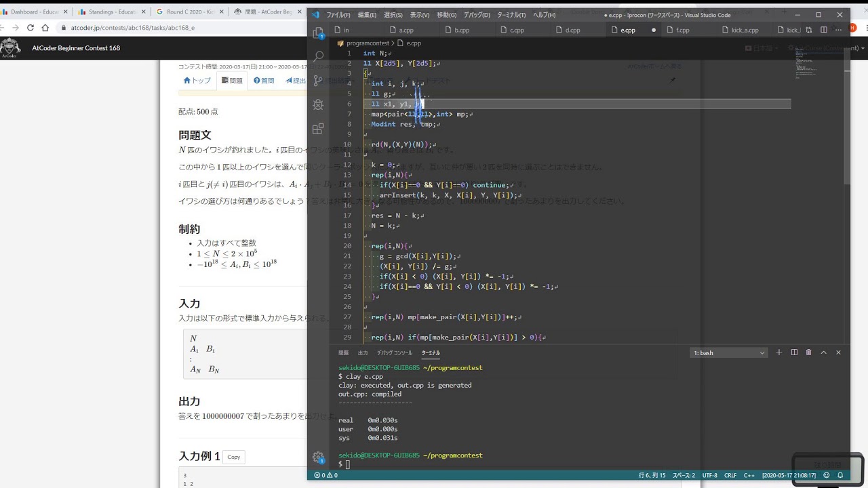Maximize the terminal panel with up chevron
The width and height of the screenshot is (868, 488).
(823, 352)
